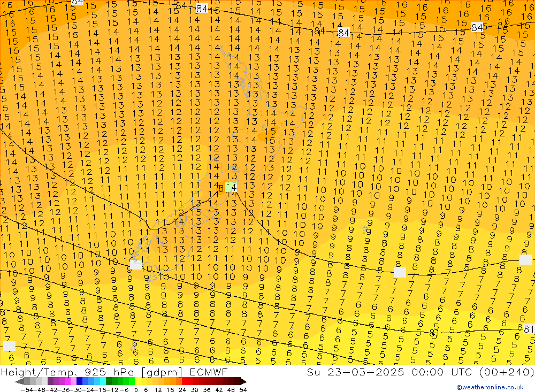Image resolution: width=535 pixels, height=392 pixels.
Task: Click the left arrow of the color scale
Action: [x=19, y=381]
